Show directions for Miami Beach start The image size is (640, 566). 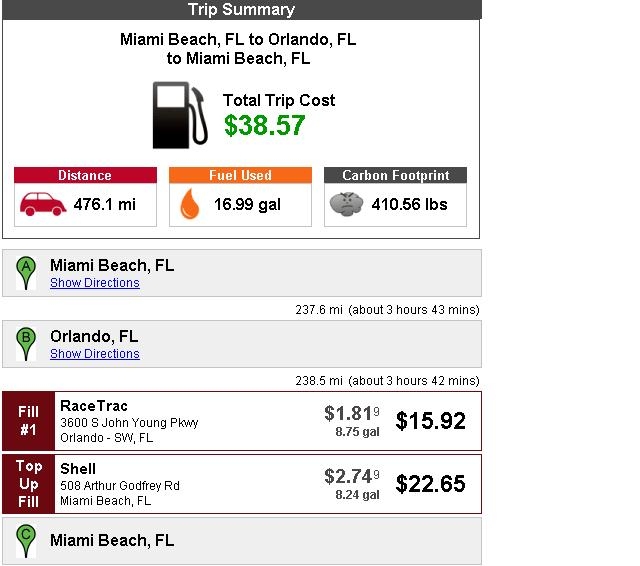click(95, 283)
